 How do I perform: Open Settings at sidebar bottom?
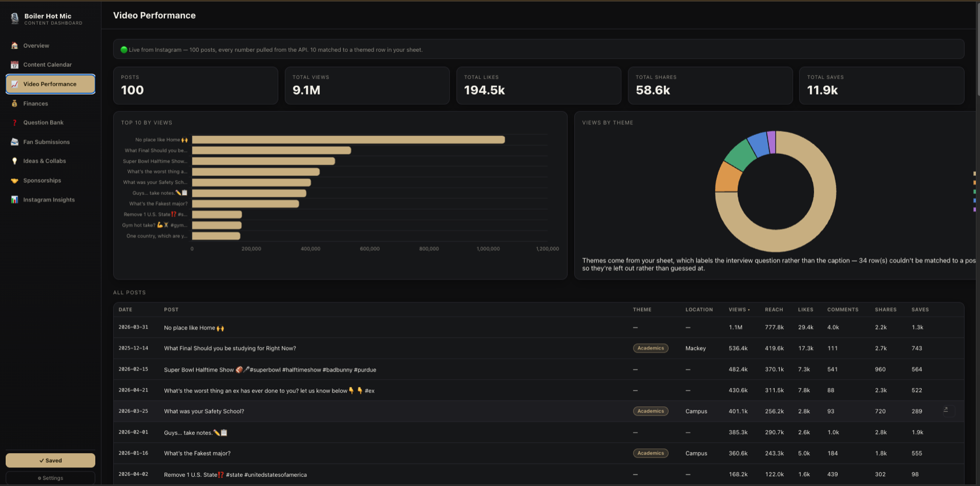click(50, 478)
